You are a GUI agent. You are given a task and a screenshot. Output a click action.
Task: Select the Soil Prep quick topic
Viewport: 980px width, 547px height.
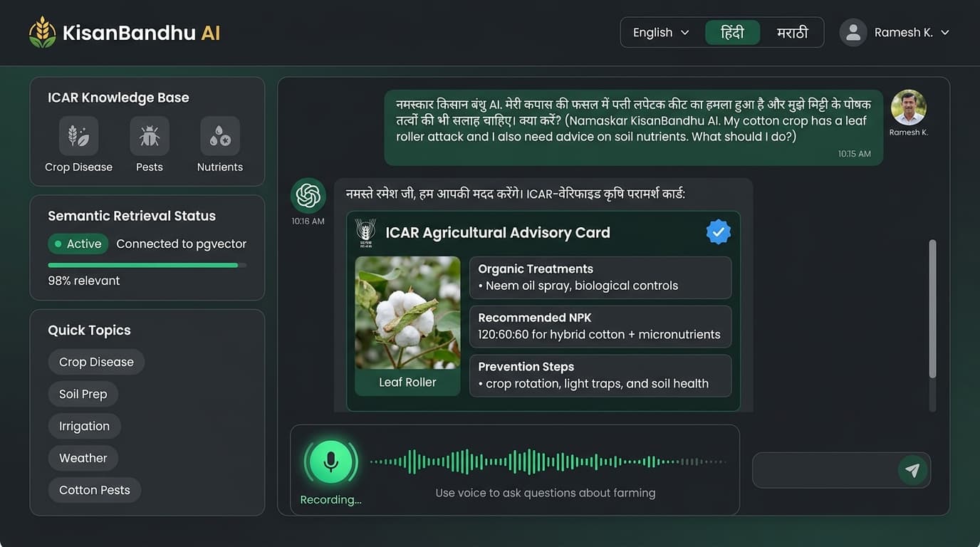[x=83, y=394]
